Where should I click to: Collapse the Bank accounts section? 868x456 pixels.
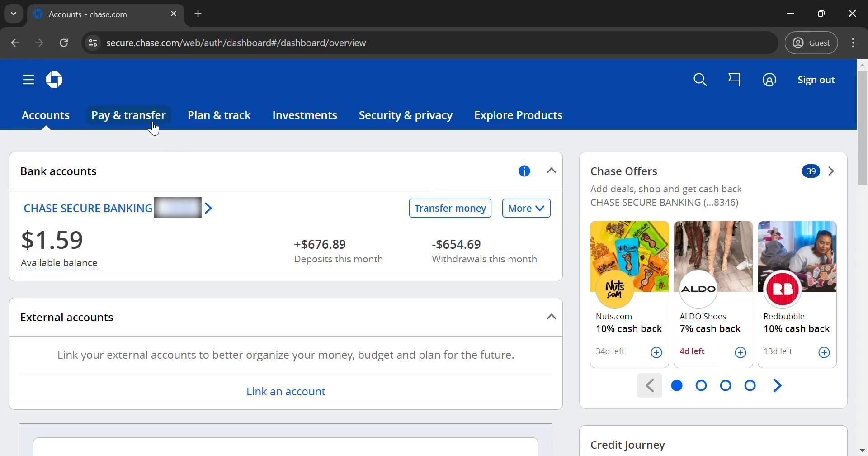tap(551, 171)
